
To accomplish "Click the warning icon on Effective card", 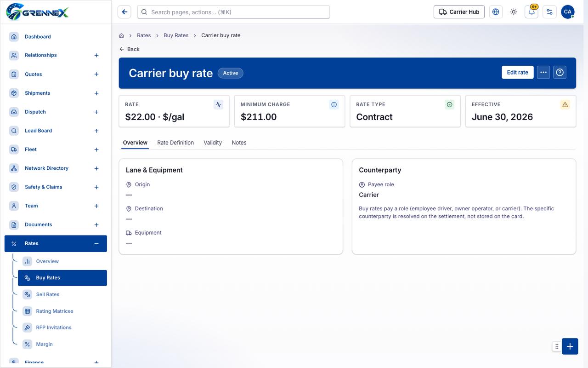I will tap(565, 104).
